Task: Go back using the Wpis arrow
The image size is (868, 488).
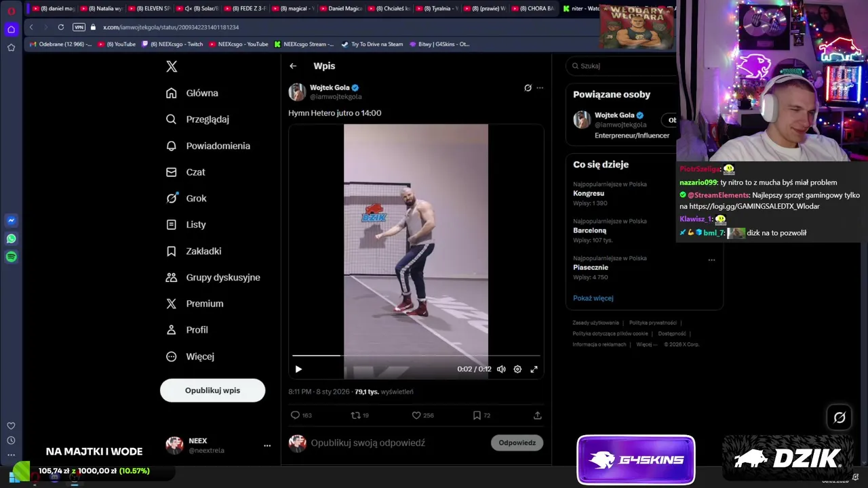Action: click(293, 66)
